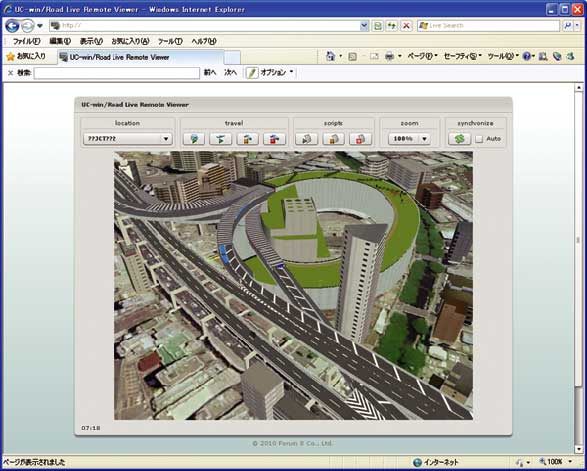
Task: Open the location dropdown list
Action: pyautogui.click(x=127, y=139)
